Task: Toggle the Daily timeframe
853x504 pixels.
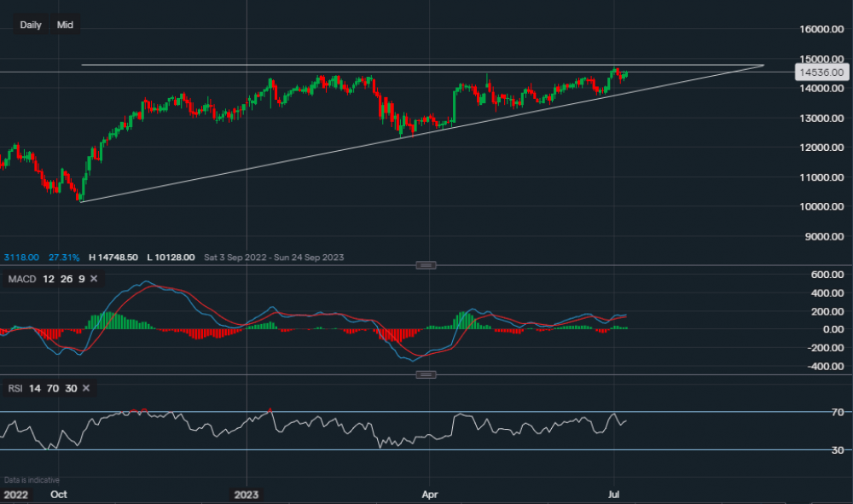Action: tap(30, 25)
